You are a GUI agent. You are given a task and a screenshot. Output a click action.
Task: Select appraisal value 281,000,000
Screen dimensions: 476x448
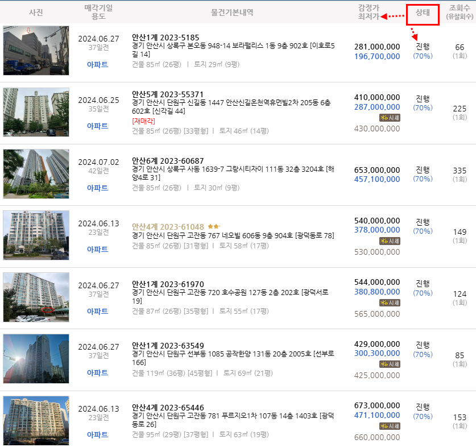[x=377, y=47]
